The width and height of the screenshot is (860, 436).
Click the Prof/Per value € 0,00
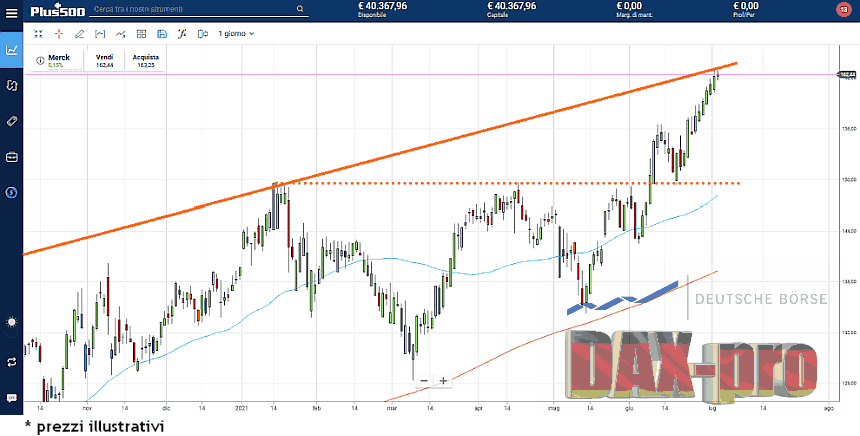[746, 6]
